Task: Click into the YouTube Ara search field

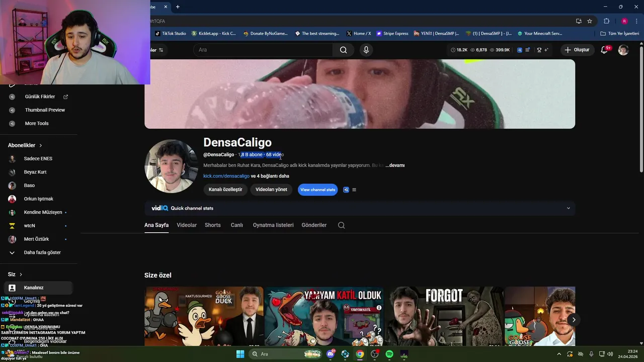Action: pyautogui.click(x=263, y=50)
